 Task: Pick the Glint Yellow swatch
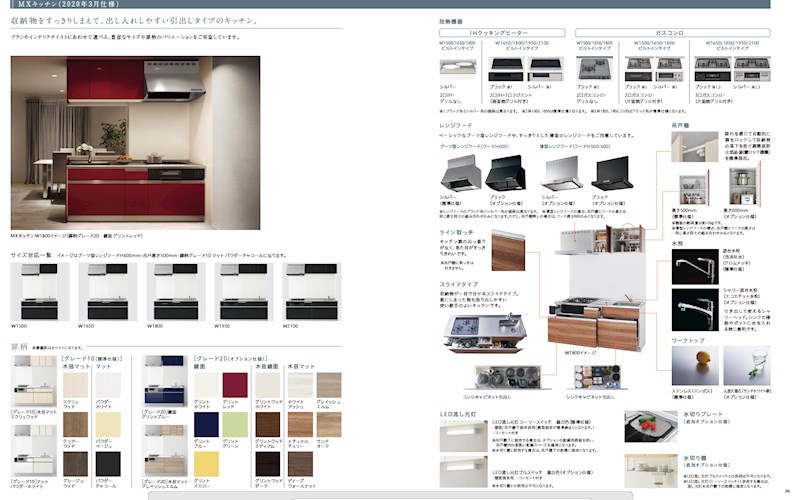(206, 464)
